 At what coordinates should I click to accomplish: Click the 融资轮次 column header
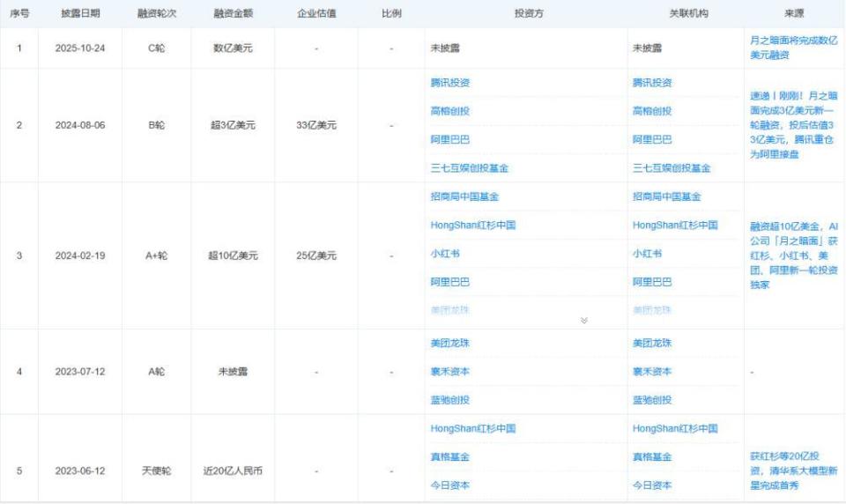[x=157, y=13]
